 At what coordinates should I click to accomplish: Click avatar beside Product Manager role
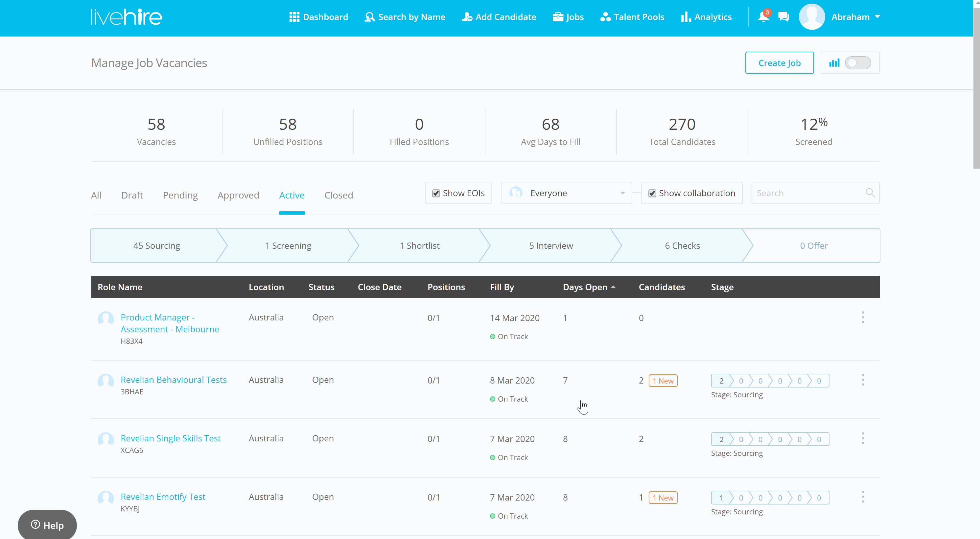tap(106, 319)
